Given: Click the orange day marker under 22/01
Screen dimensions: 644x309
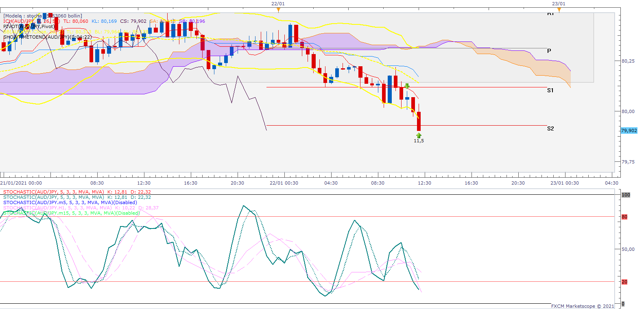Looking at the screenshot, I should [x=278, y=9].
